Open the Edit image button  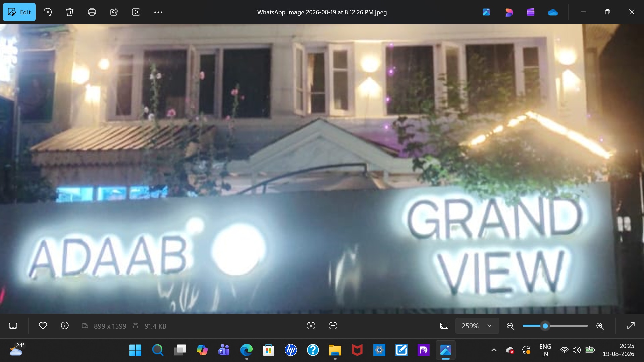(x=19, y=12)
